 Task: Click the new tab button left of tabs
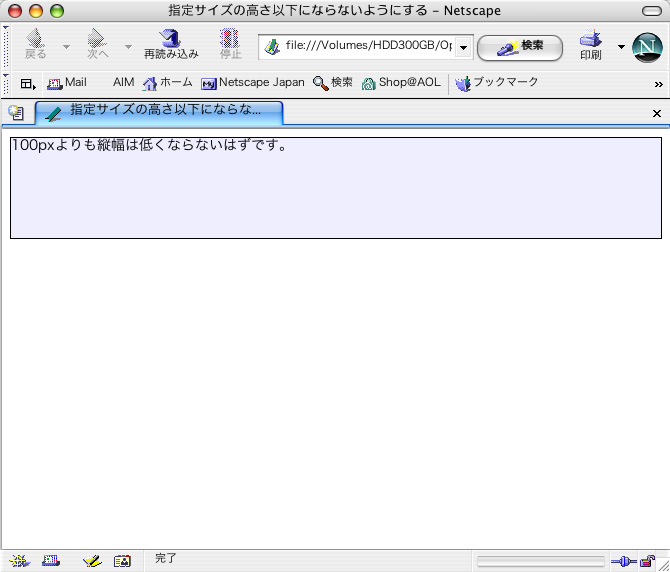(x=16, y=113)
